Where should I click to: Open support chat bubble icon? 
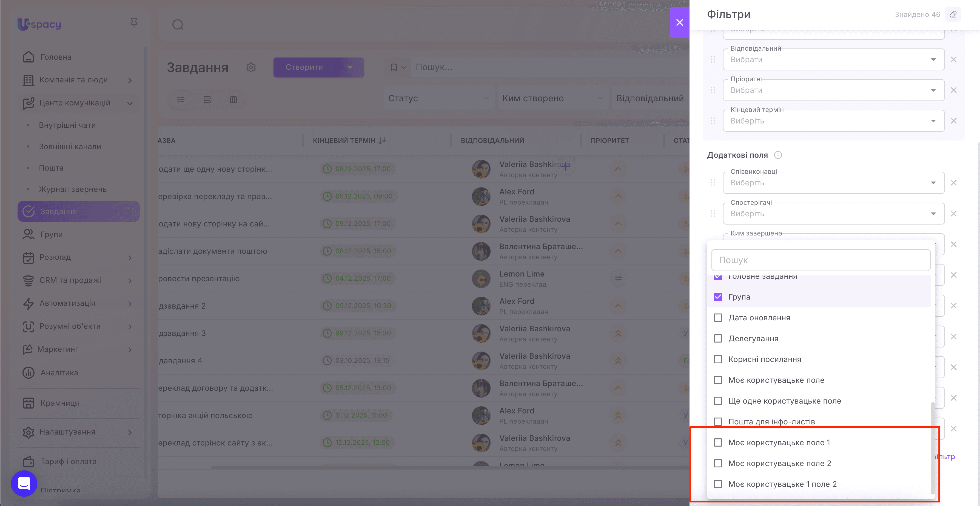click(x=24, y=483)
